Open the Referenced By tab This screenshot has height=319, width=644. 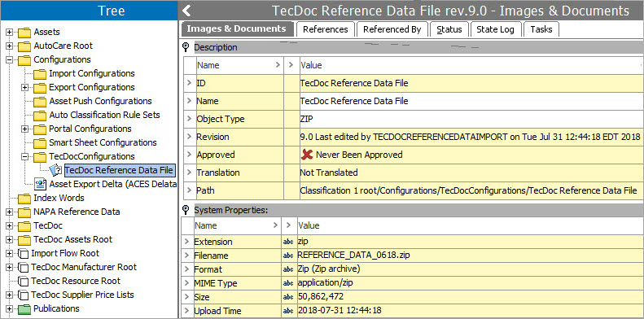coord(392,29)
